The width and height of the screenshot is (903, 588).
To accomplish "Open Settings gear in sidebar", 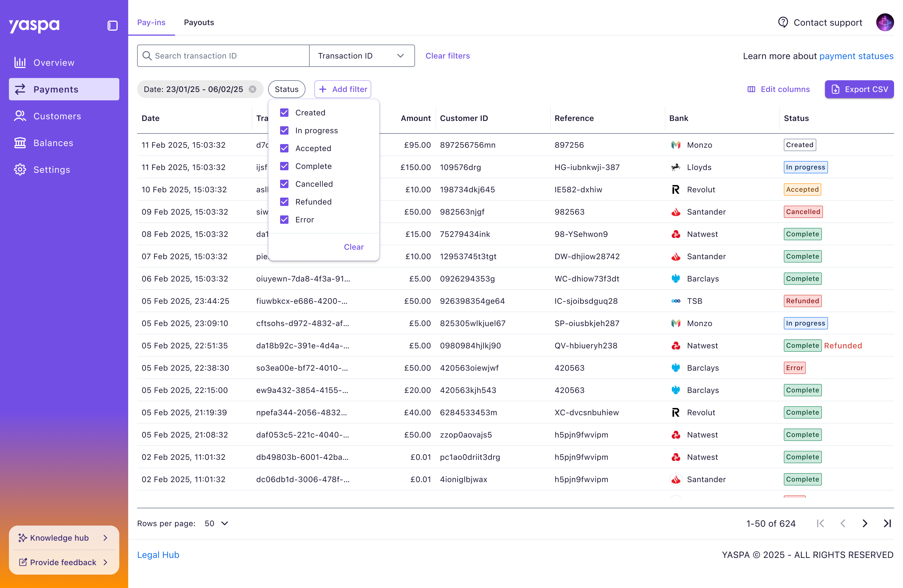I will click(20, 169).
